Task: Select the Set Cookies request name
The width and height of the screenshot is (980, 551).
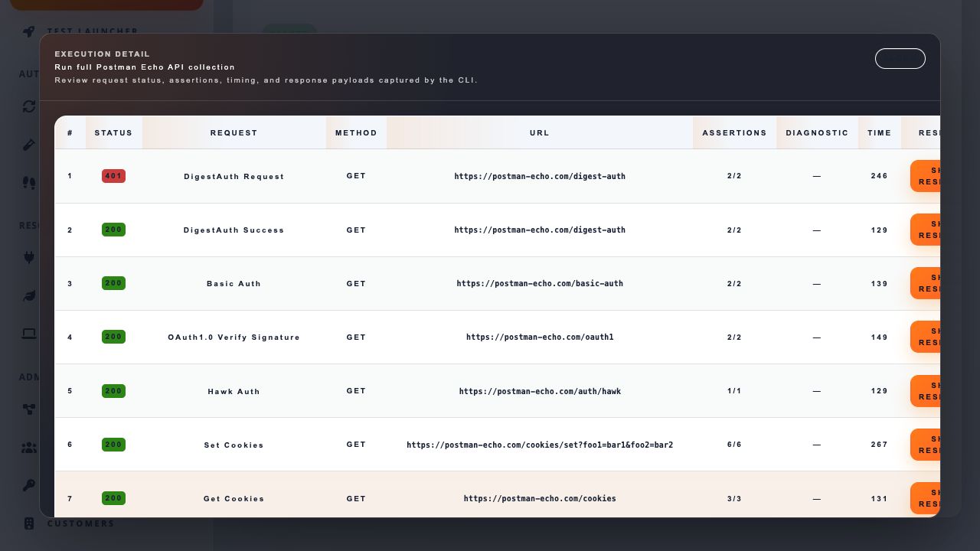Action: point(234,445)
